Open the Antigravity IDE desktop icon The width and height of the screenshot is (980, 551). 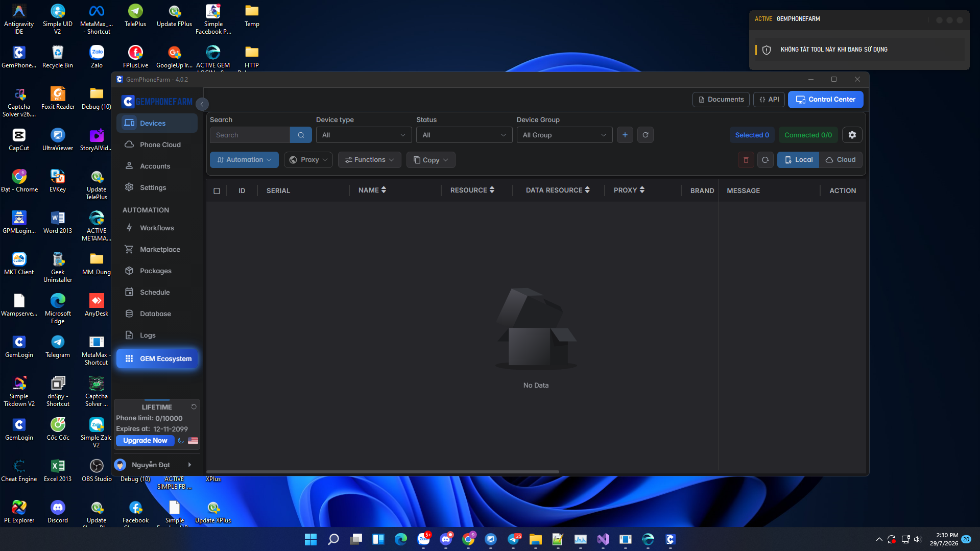pyautogui.click(x=19, y=19)
